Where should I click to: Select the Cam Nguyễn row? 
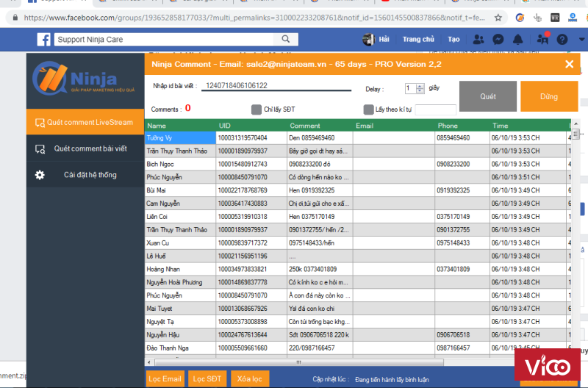358,204
